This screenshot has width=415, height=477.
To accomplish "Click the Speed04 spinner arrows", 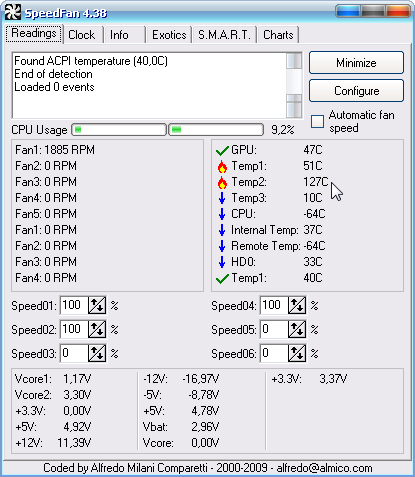I will [297, 305].
